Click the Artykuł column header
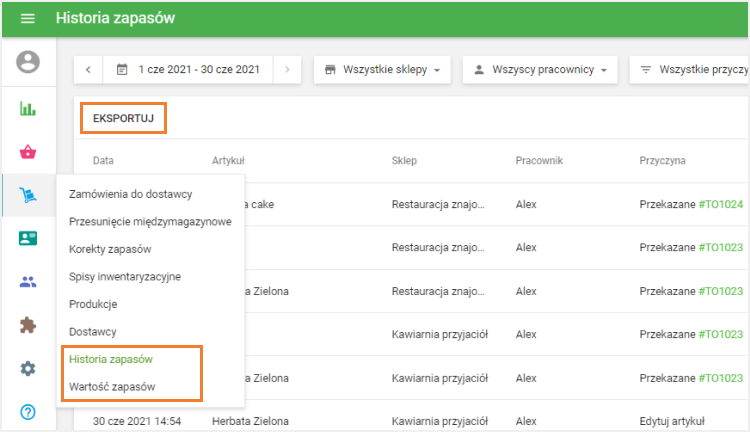 pyautogui.click(x=228, y=160)
